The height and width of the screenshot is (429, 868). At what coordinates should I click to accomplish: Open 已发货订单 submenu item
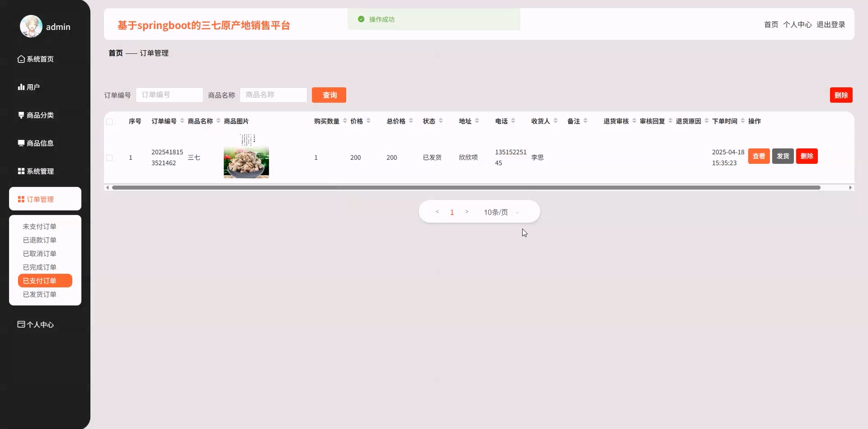(x=39, y=294)
